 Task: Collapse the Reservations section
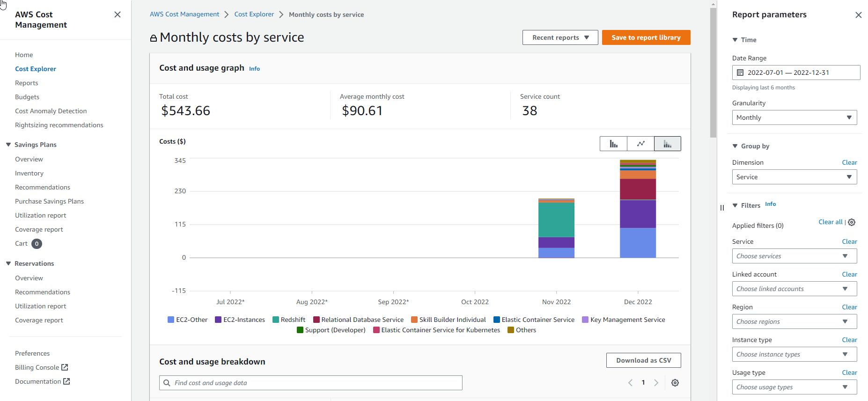point(8,263)
